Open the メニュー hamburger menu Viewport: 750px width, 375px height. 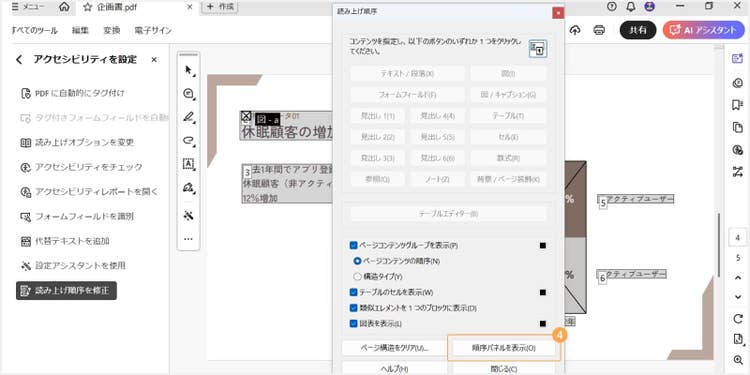click(28, 7)
